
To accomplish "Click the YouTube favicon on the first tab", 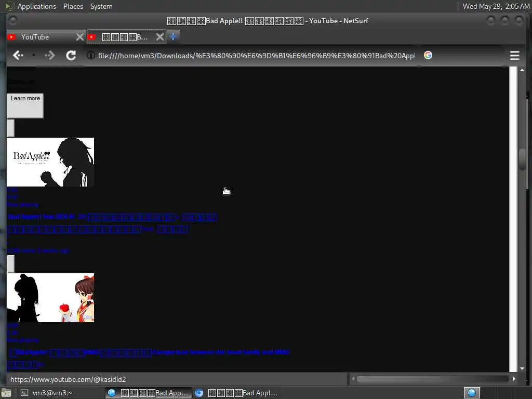I will 11,37.
